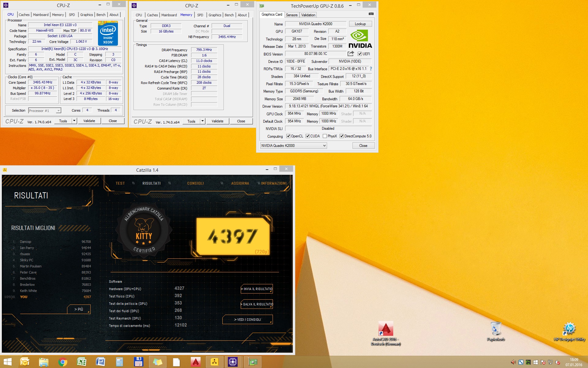Click the muted speaker tray icon
This screenshot has height=368, width=588.
pyautogui.click(x=557, y=362)
